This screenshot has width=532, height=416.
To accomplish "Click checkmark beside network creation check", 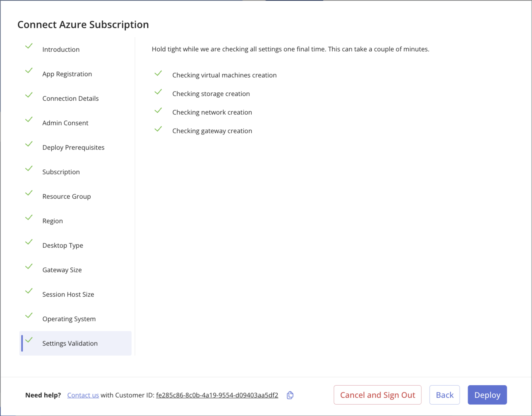I will click(158, 110).
